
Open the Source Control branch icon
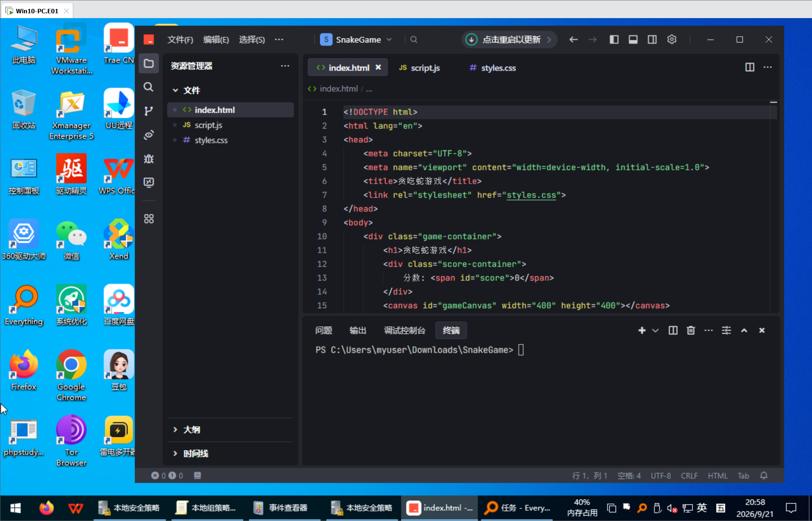click(x=149, y=111)
